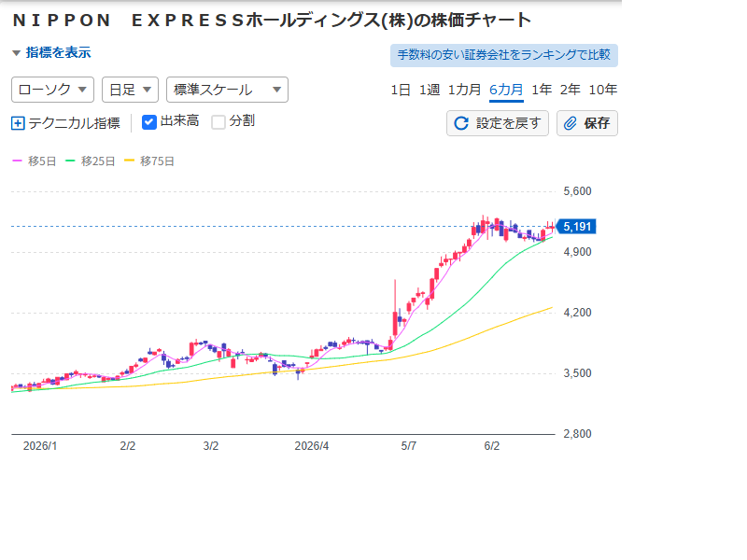Select the 10年 period tab
747x560 pixels.
602,90
